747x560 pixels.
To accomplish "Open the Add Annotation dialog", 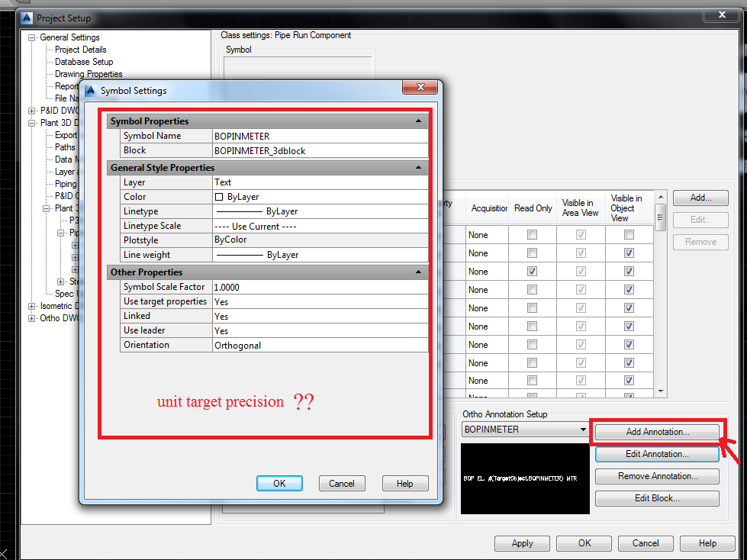I will point(656,431).
